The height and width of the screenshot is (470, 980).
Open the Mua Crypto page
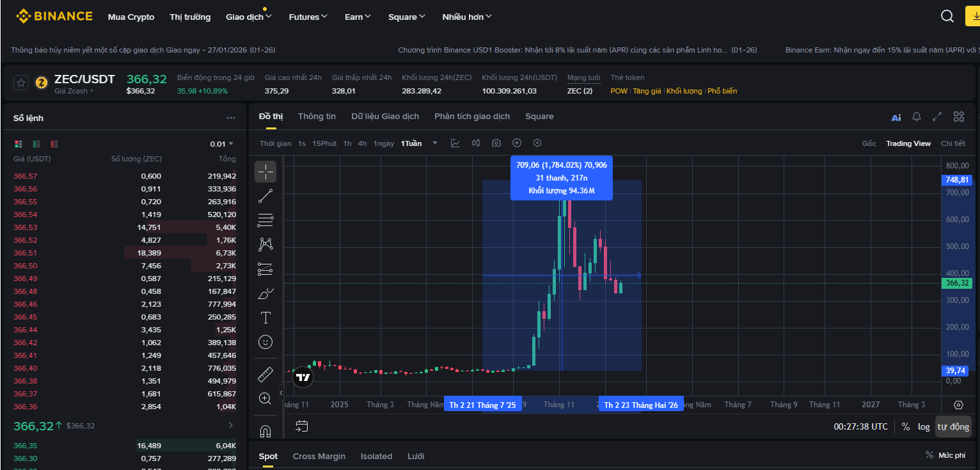tap(131, 17)
